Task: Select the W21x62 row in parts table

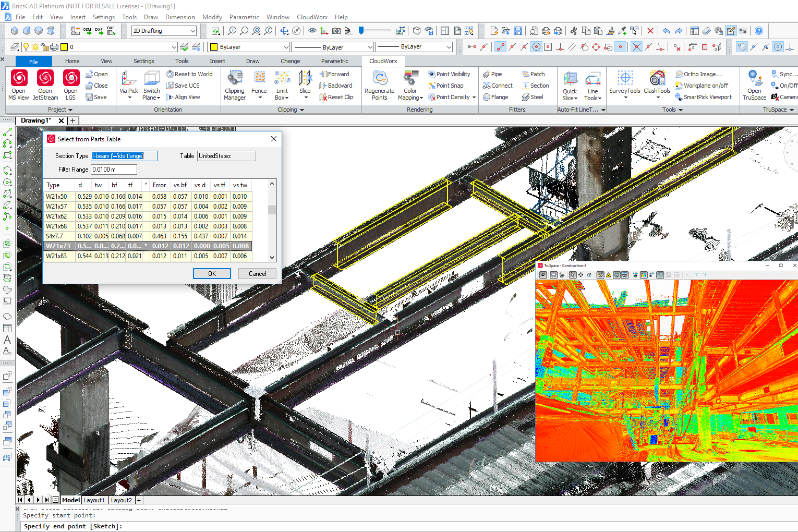Action: pos(148,216)
